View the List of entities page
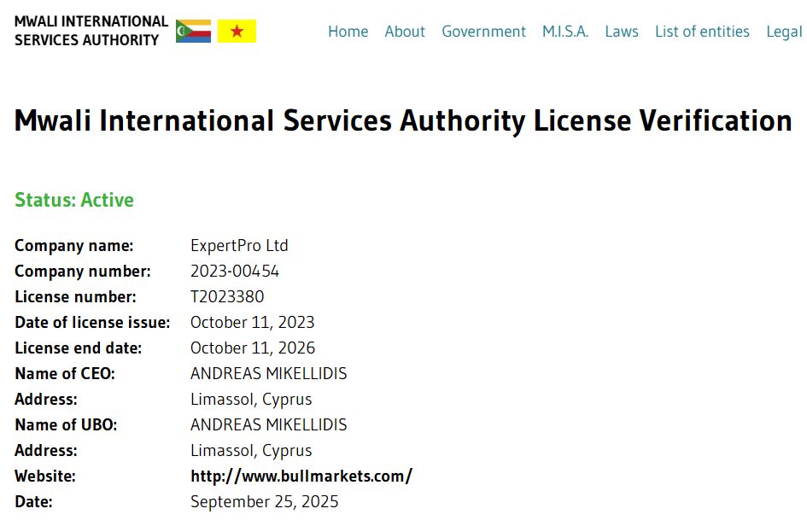 [702, 32]
